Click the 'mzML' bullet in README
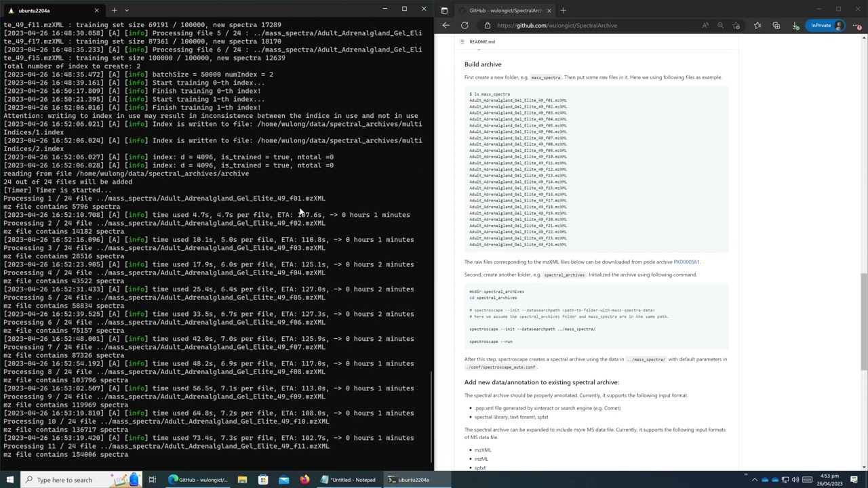868x488 pixels. 481,459
